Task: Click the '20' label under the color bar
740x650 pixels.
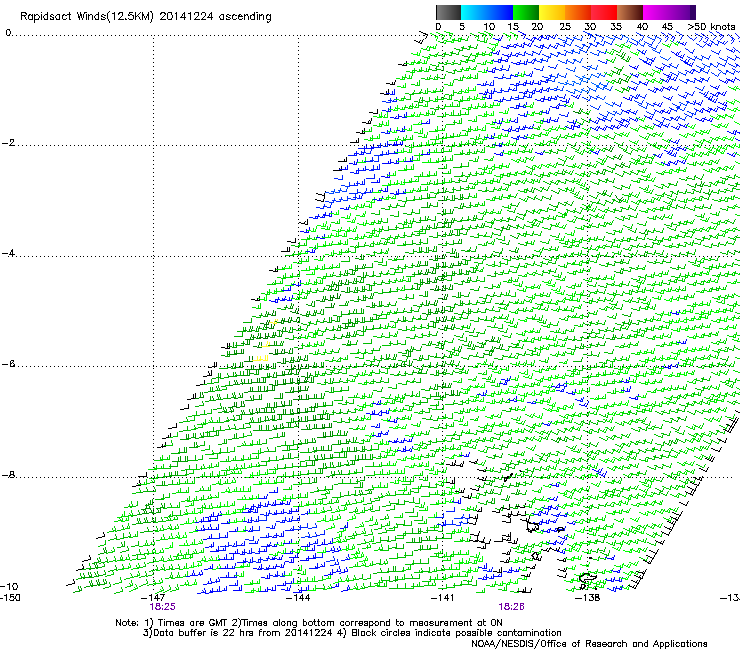Action: point(537,27)
